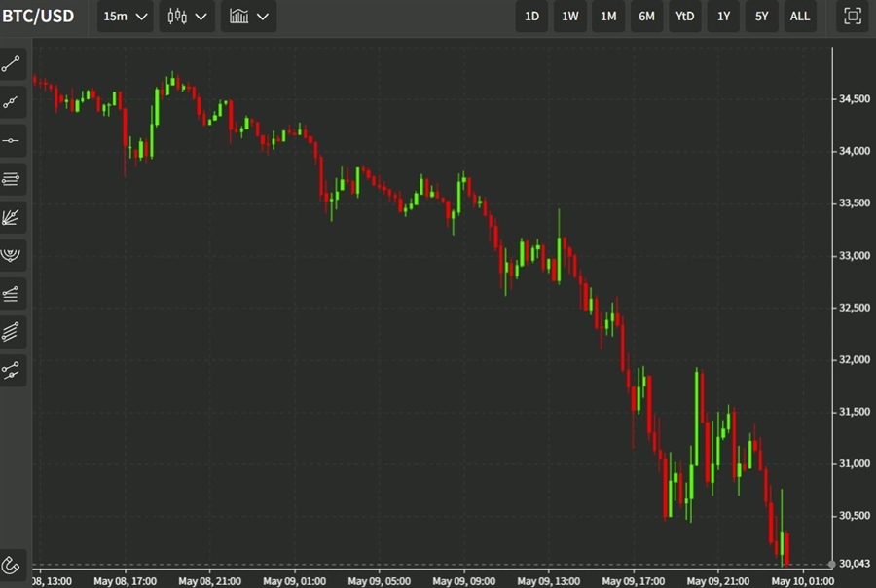Select the parallel channel drawing tool

pyautogui.click(x=12, y=179)
